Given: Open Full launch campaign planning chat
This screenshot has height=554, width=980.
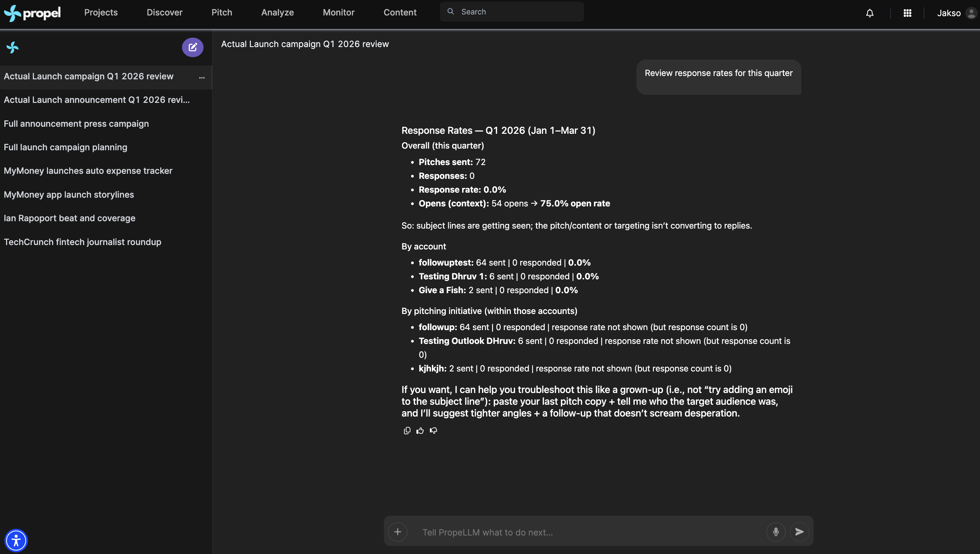Looking at the screenshot, I should (x=65, y=147).
